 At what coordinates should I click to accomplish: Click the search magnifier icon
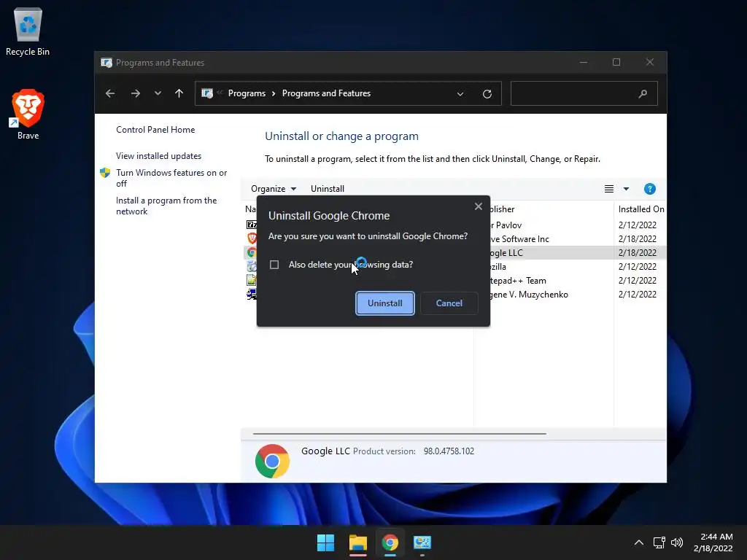pyautogui.click(x=643, y=93)
